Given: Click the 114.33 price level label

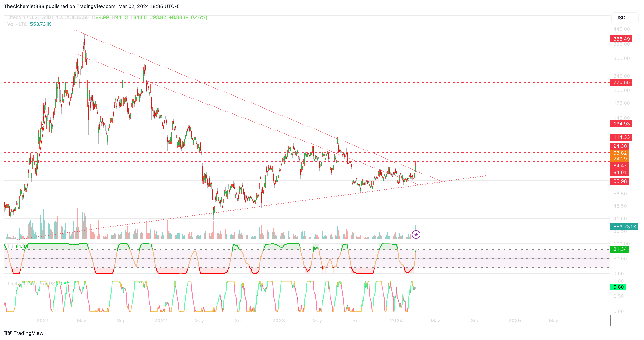Looking at the screenshot, I should click(x=621, y=137).
